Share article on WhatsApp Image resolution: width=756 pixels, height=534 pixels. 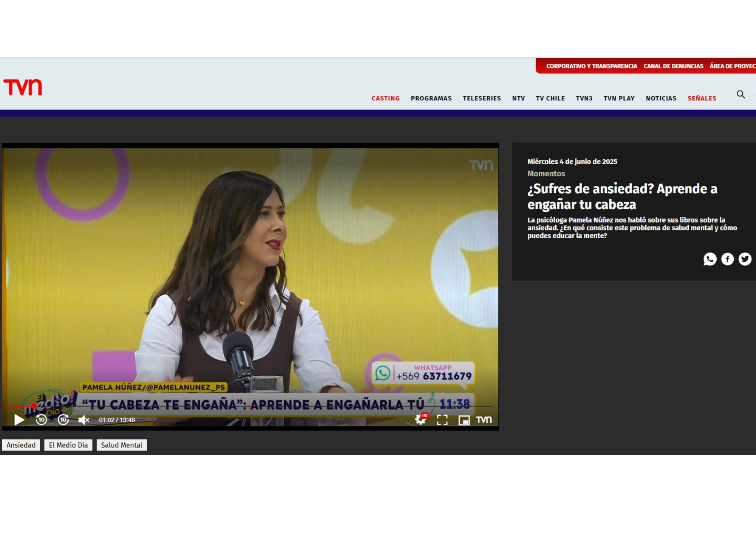(x=710, y=259)
